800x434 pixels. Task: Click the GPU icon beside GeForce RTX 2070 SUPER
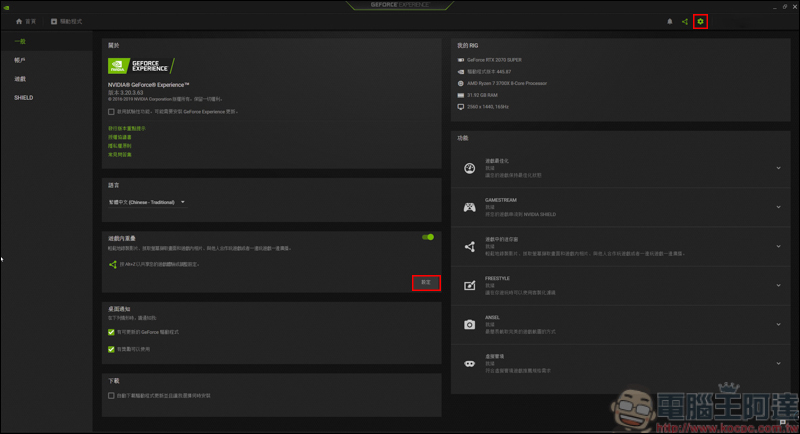[x=461, y=60]
